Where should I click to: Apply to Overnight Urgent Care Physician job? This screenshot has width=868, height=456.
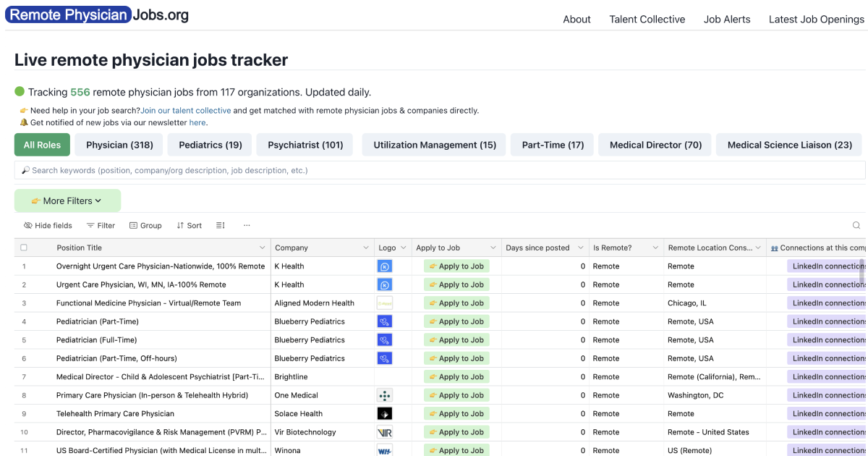click(x=456, y=266)
